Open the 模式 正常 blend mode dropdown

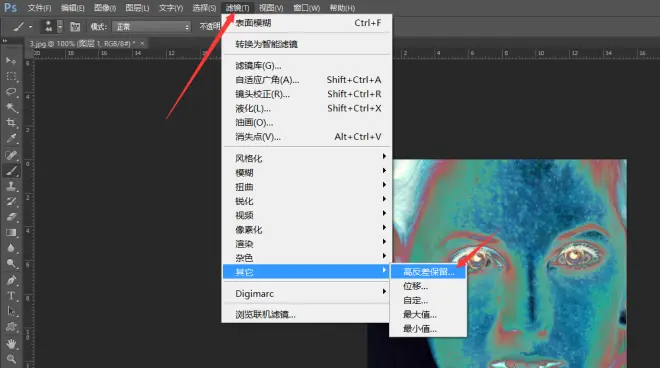pos(152,27)
